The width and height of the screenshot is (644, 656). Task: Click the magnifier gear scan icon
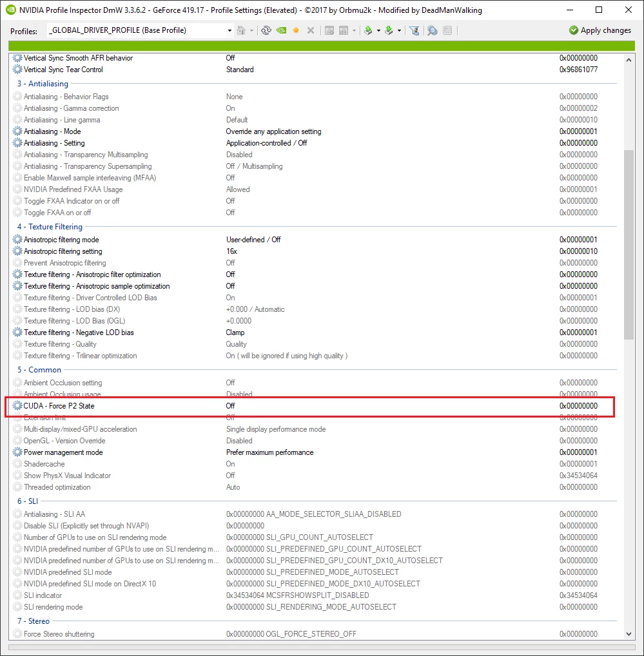tap(433, 30)
